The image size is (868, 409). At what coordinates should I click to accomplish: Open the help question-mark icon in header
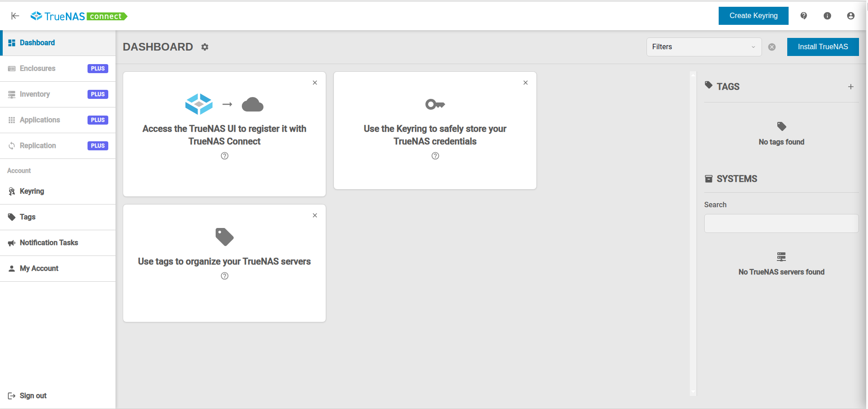[x=803, y=16]
